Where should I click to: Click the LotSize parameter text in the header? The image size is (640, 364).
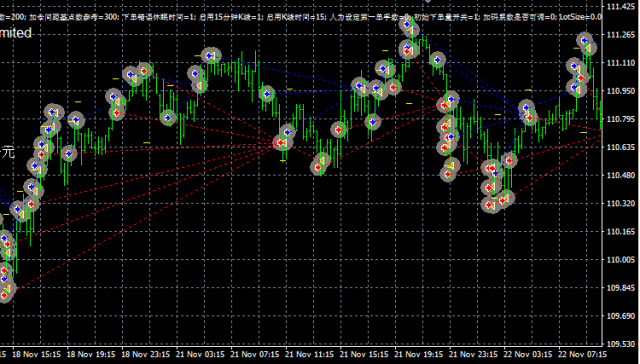tap(580, 17)
